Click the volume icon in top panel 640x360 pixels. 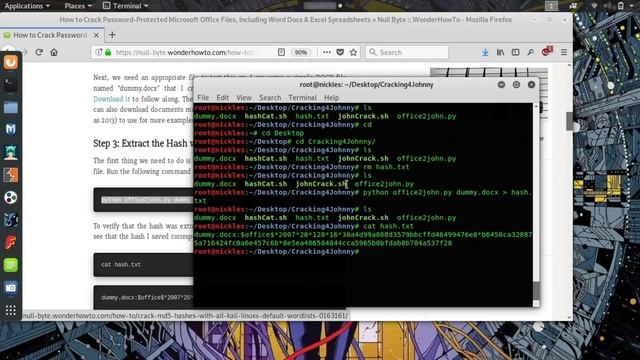point(608,6)
